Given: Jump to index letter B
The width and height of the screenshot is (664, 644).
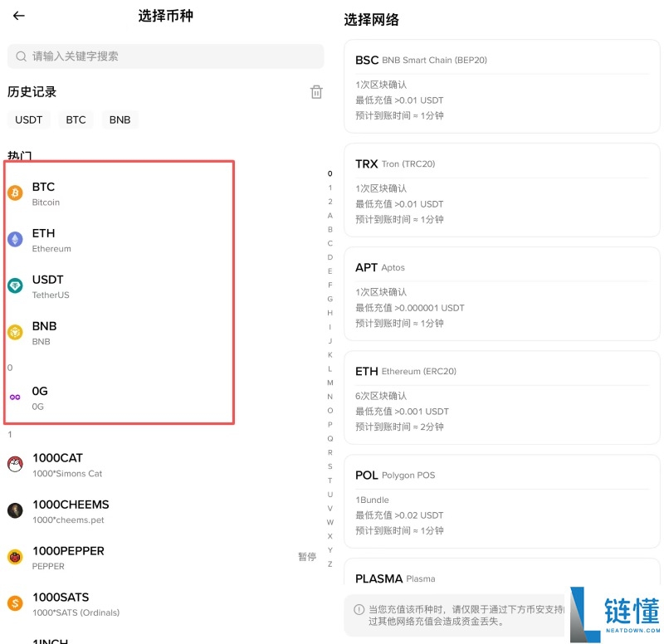Looking at the screenshot, I should click(x=330, y=230).
